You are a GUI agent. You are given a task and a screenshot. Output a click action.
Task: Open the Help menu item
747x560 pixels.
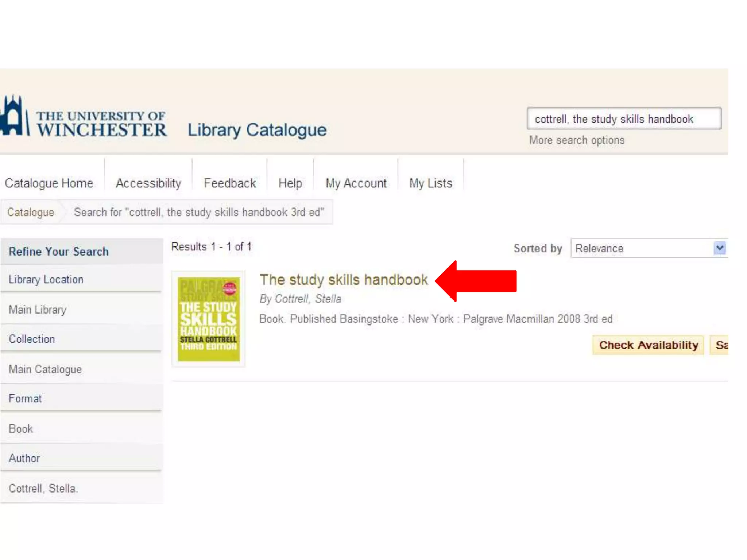coord(290,183)
